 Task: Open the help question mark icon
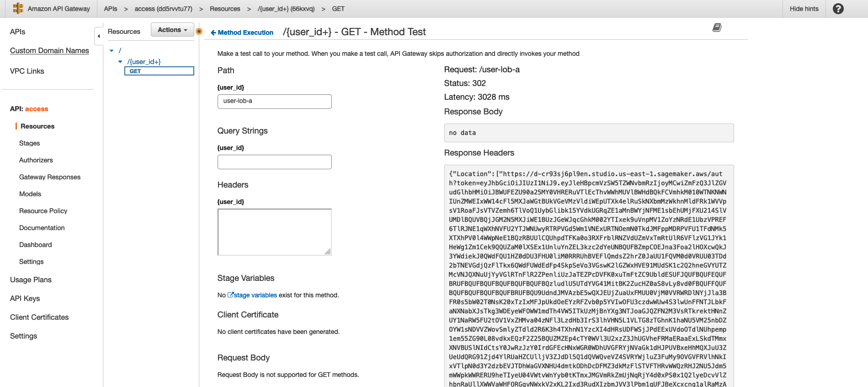coord(838,9)
